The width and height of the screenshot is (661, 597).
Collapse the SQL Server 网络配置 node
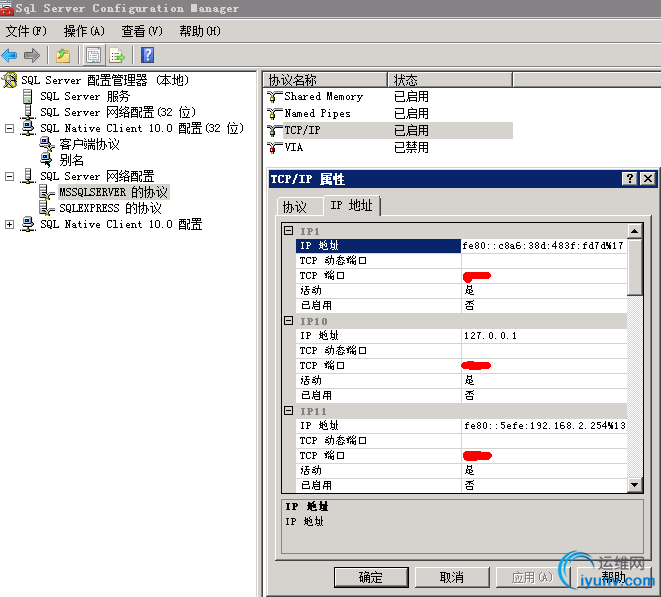point(9,176)
